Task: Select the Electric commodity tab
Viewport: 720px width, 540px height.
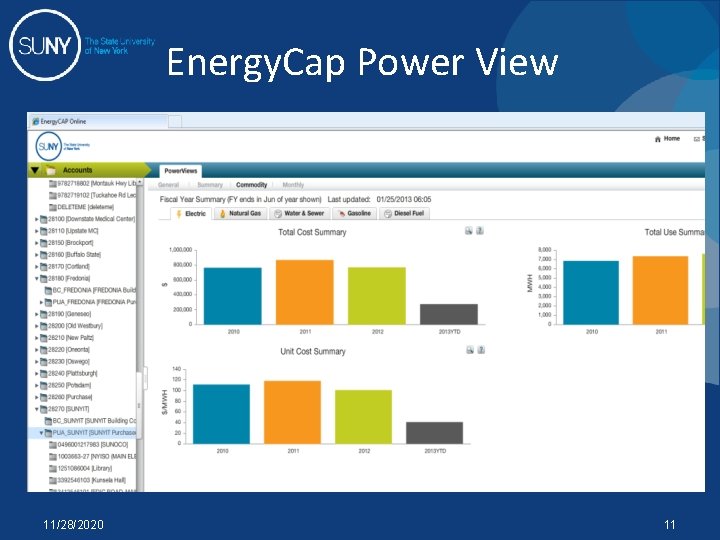Action: pos(191,214)
